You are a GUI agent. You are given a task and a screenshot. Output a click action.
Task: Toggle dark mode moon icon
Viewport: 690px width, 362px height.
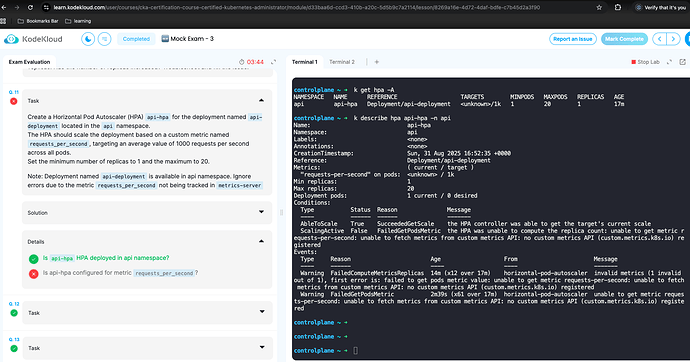tap(88, 39)
